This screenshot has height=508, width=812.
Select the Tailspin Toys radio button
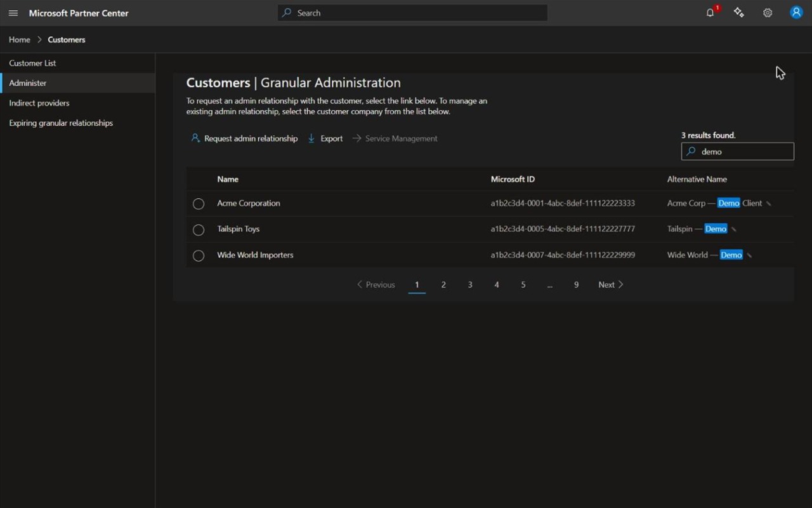coord(199,229)
